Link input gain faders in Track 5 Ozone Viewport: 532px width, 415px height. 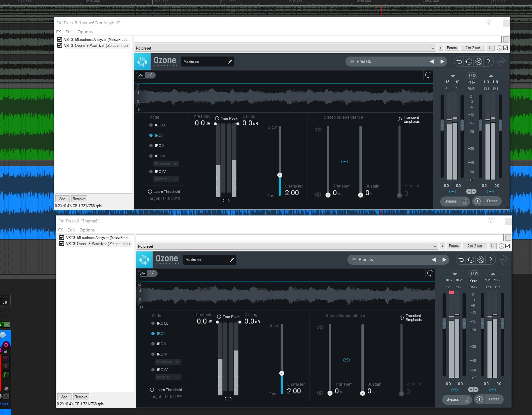453,192
